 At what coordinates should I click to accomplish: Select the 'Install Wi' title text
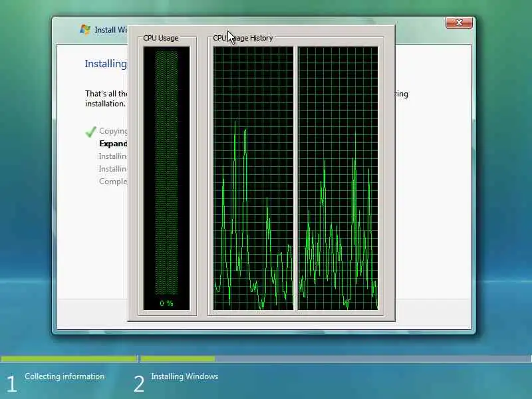[x=111, y=30]
